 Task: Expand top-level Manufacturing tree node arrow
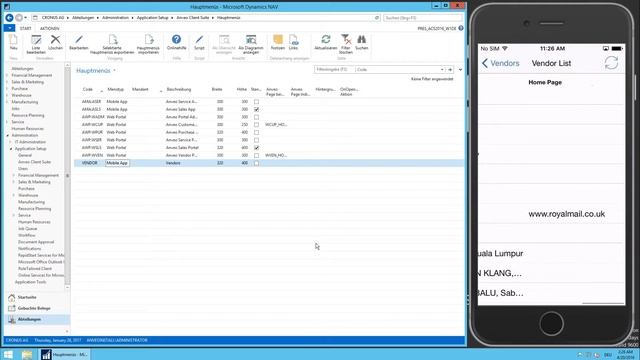[7, 102]
